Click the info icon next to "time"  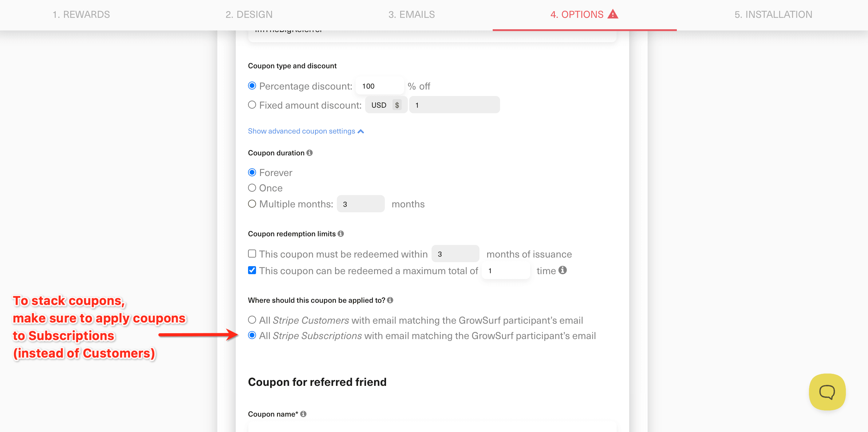(563, 270)
